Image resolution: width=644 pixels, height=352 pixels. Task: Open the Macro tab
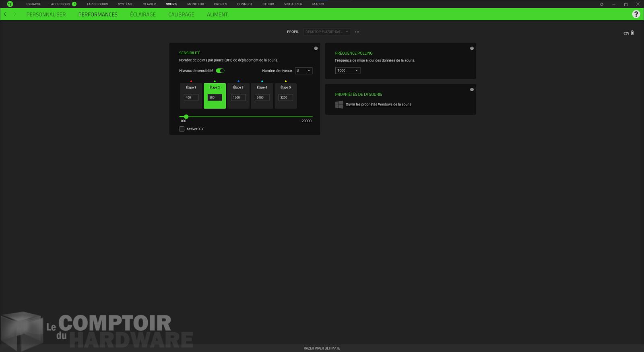pyautogui.click(x=318, y=4)
